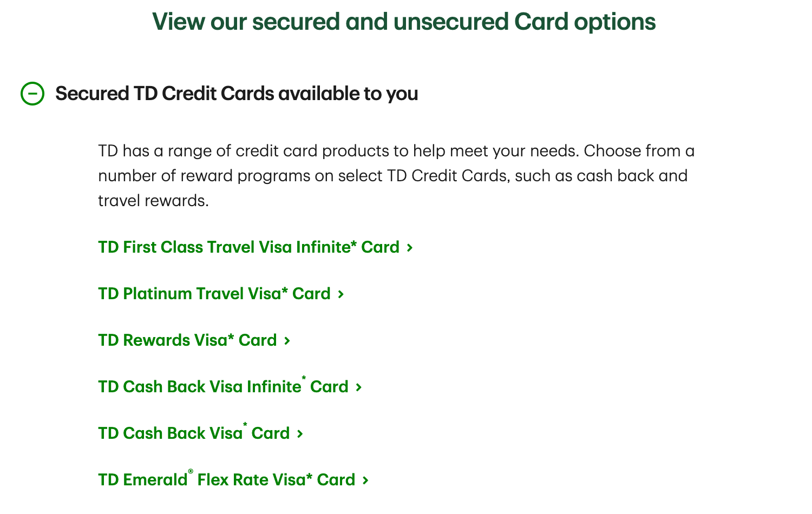This screenshot has height=514, width=812.
Task: Click the paragraph about TD credit card products
Action: point(396,176)
